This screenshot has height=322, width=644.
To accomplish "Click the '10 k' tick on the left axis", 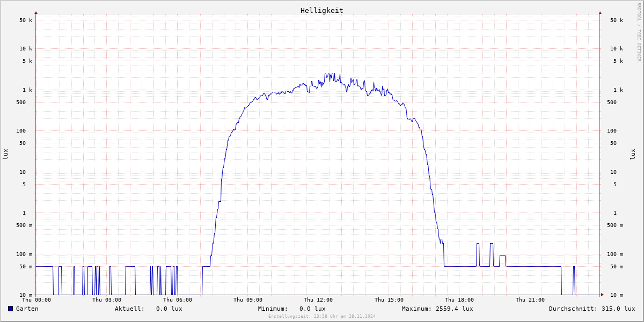I will pyautogui.click(x=26, y=49).
